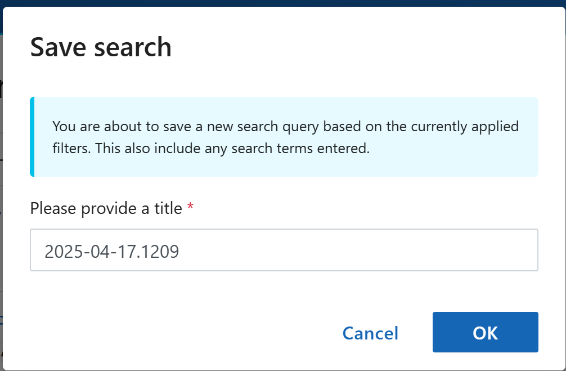Click the blue info message box

pos(284,137)
